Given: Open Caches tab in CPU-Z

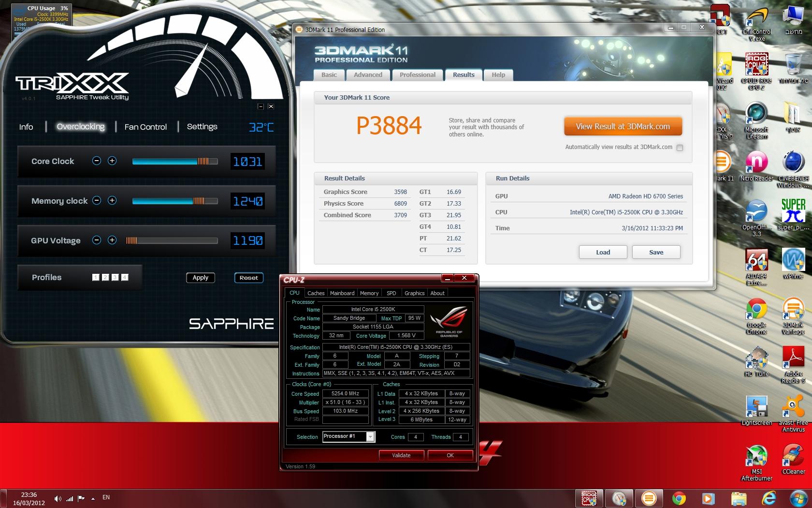Looking at the screenshot, I should 316,293.
